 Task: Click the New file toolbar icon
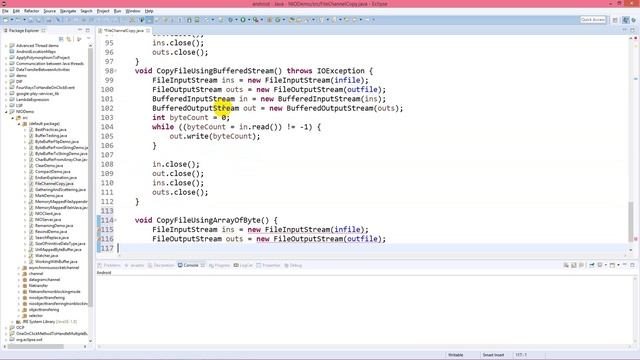tap(6, 20)
